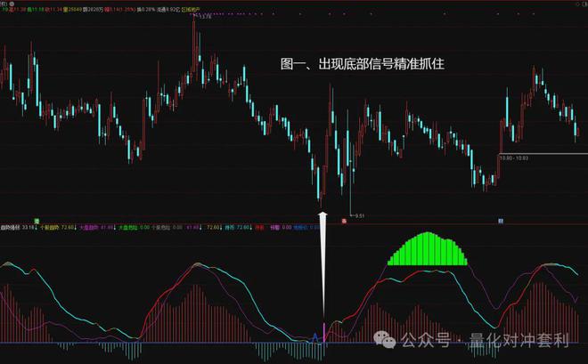Click the 10.90 - 10.93 gap price label
Viewport: 588px width, 364px height.
[x=514, y=158]
